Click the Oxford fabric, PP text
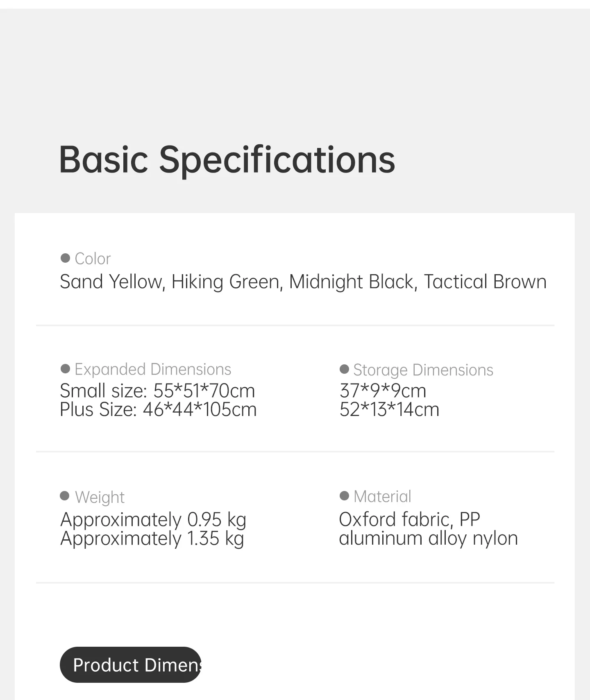Image resolution: width=590 pixels, height=700 pixels. coord(409,519)
